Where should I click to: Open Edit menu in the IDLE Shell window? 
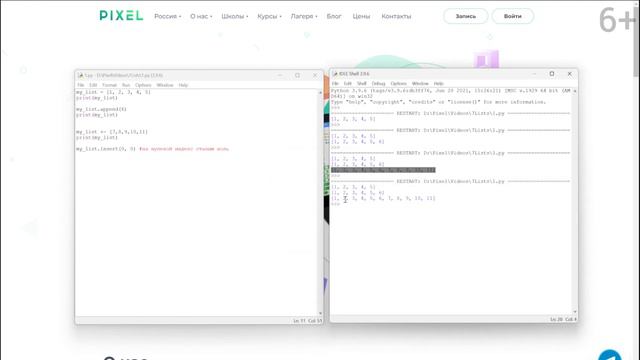[x=348, y=83]
